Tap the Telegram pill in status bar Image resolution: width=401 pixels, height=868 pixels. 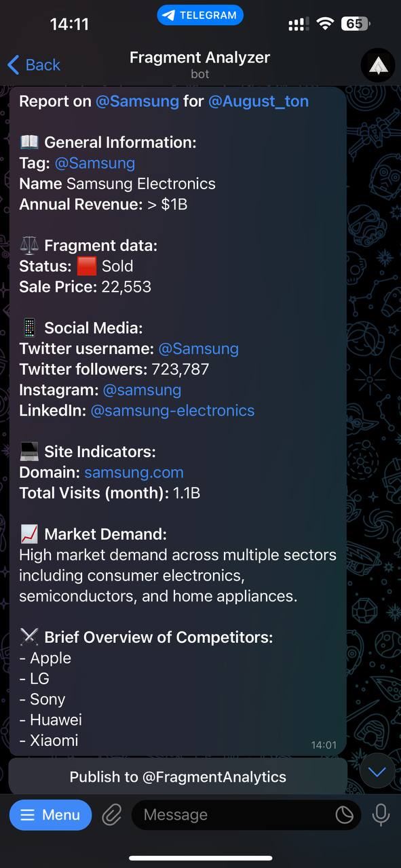(200, 15)
